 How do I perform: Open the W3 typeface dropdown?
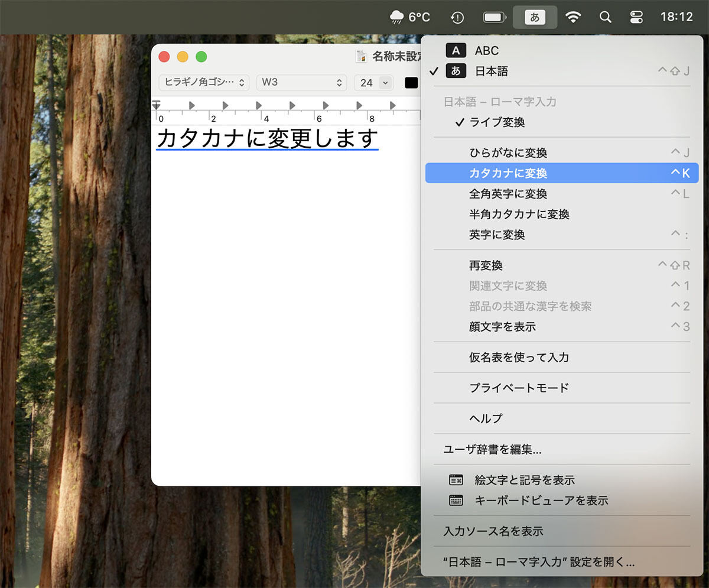click(301, 83)
